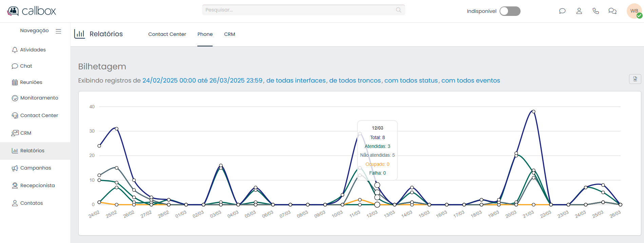
Task: Open the user profile icon in header
Action: [x=579, y=11]
